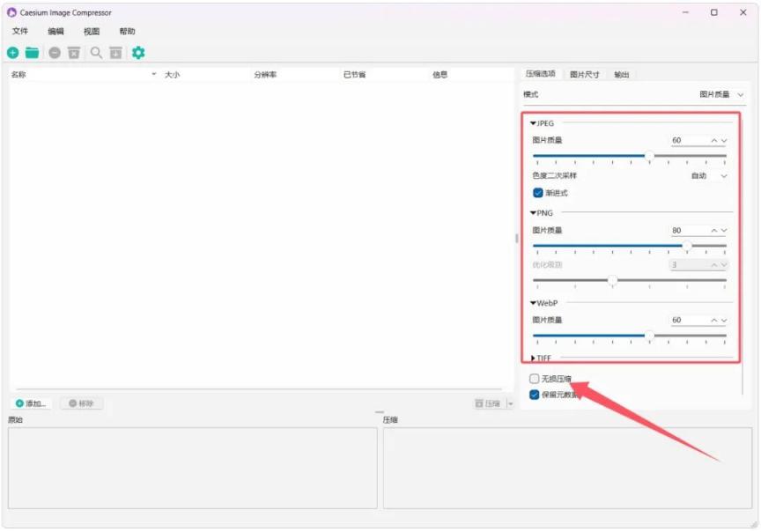The image size is (761, 532).
Task: Click the Caesium app logo in title bar
Action: (x=11, y=12)
